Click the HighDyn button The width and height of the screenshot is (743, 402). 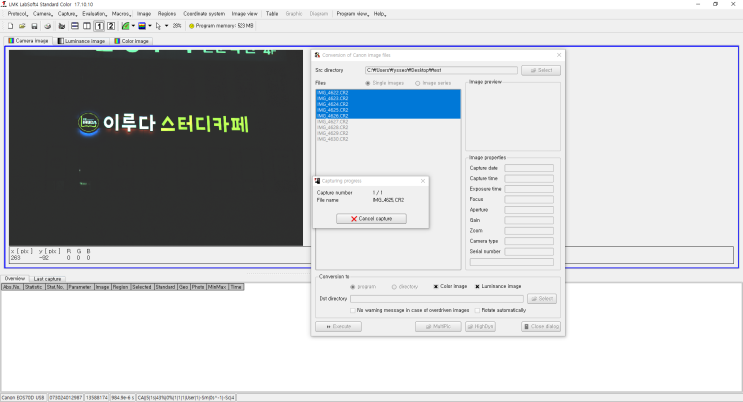click(480, 326)
